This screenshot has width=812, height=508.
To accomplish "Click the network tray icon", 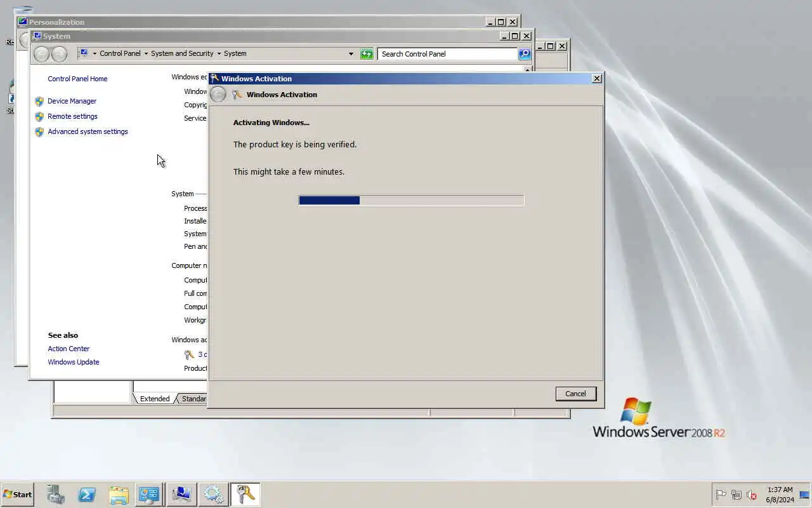I will (737, 495).
